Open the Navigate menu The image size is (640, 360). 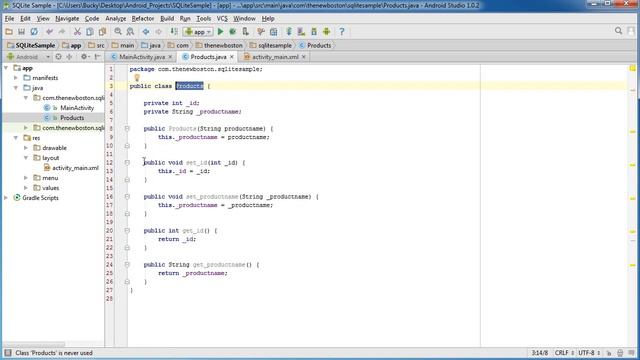click(x=67, y=18)
